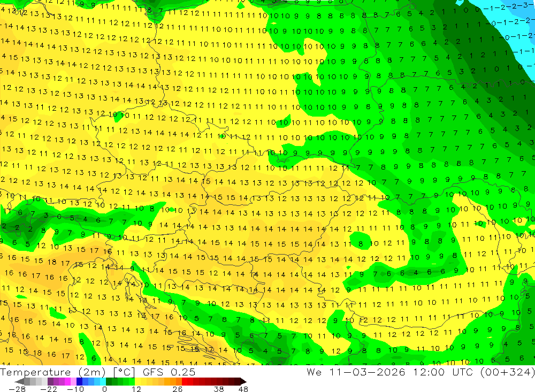535x392 pixels.
Task: Pick the bright red swatch above 26
Action: (185, 381)
